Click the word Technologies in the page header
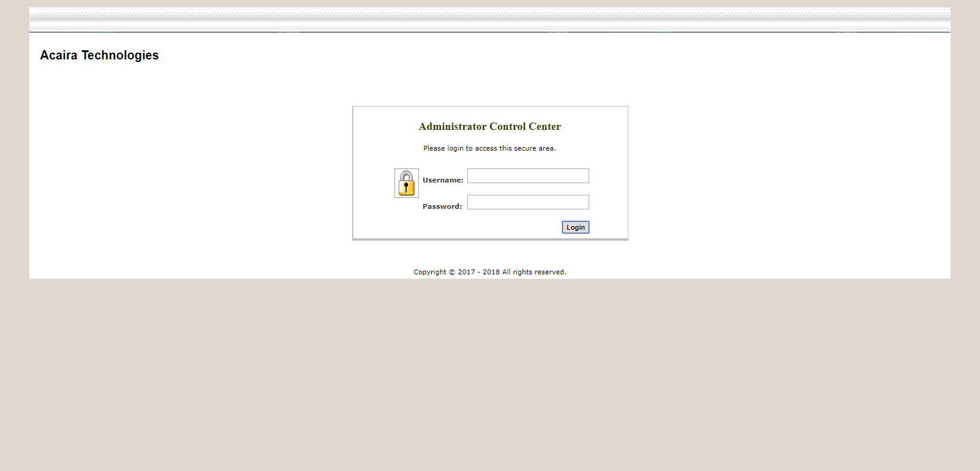 click(x=120, y=55)
